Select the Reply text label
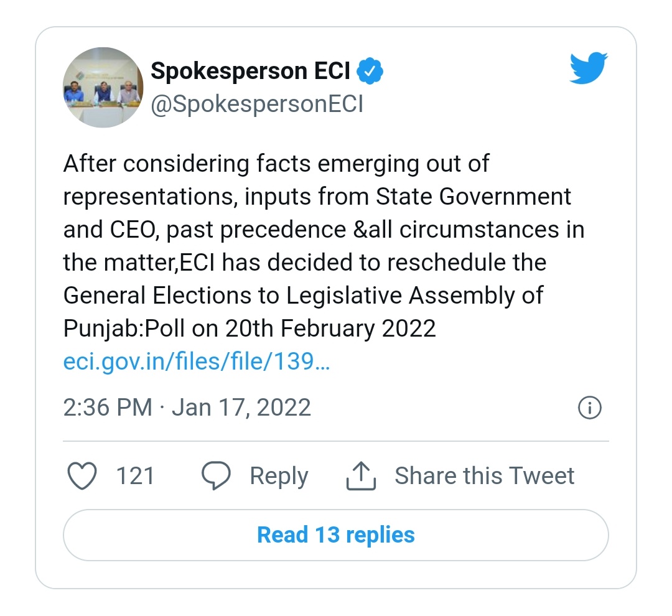The width and height of the screenshot is (672, 616). (x=279, y=476)
